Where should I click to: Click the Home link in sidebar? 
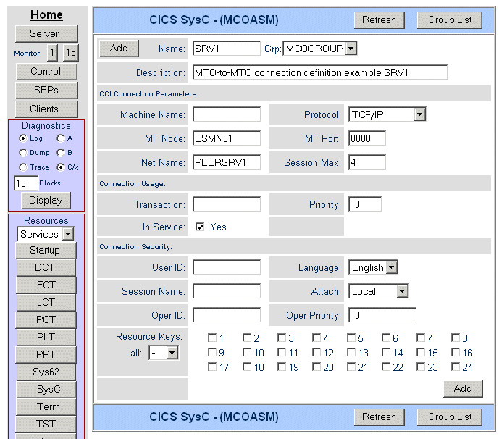(x=46, y=14)
